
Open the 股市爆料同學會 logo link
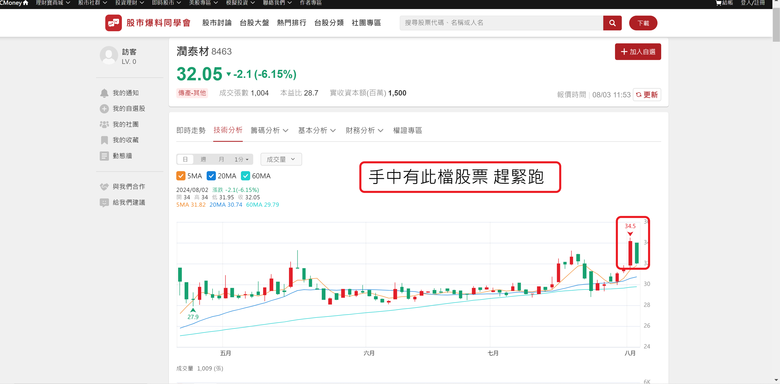click(x=148, y=23)
